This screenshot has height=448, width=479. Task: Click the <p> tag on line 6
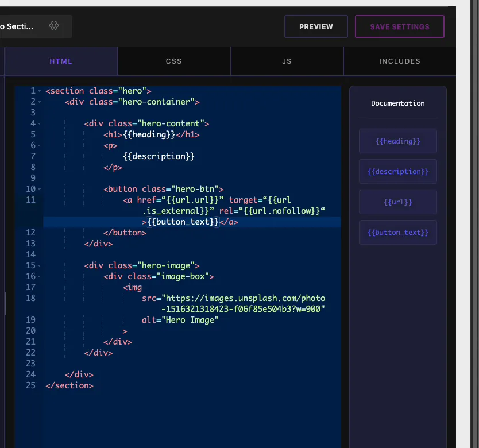110,145
